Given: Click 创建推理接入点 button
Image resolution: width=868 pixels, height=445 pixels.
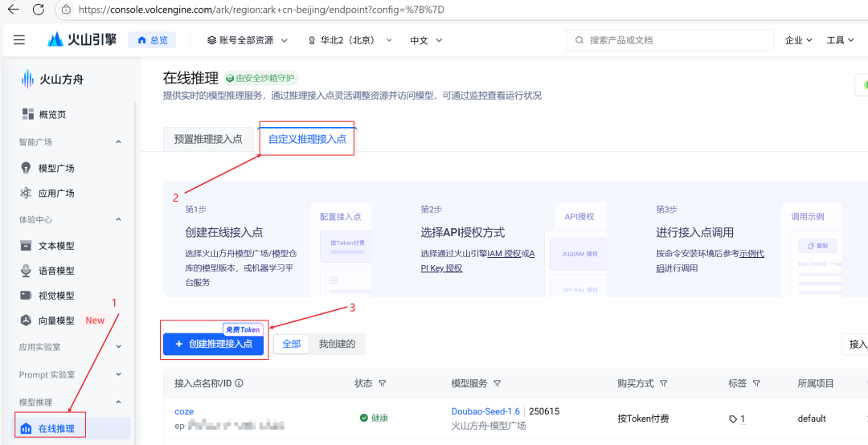Looking at the screenshot, I should click(213, 344).
